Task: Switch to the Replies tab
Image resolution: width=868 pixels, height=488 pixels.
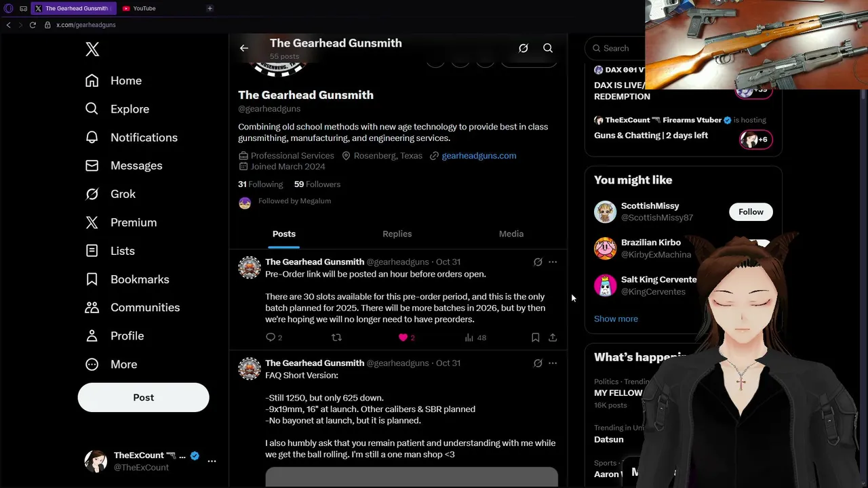Action: pyautogui.click(x=397, y=234)
